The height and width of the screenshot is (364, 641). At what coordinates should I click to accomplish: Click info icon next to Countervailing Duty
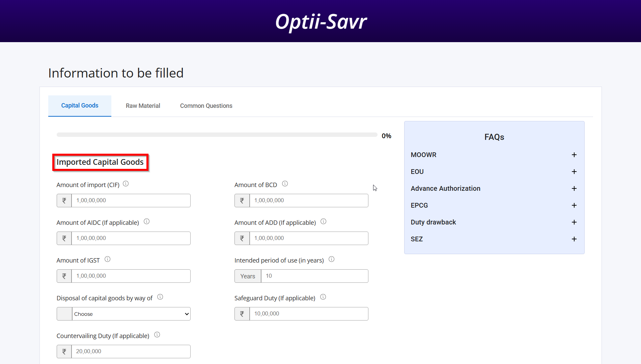pyautogui.click(x=157, y=335)
